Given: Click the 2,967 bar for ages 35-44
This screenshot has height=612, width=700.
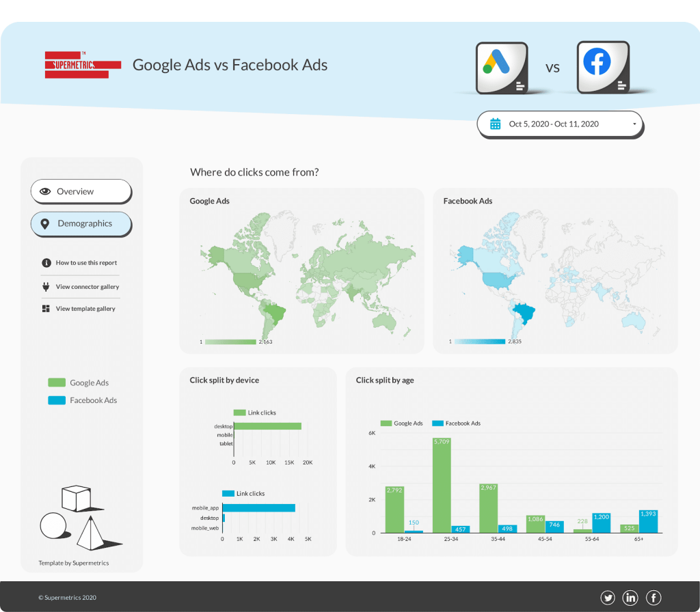Looking at the screenshot, I should [488, 508].
